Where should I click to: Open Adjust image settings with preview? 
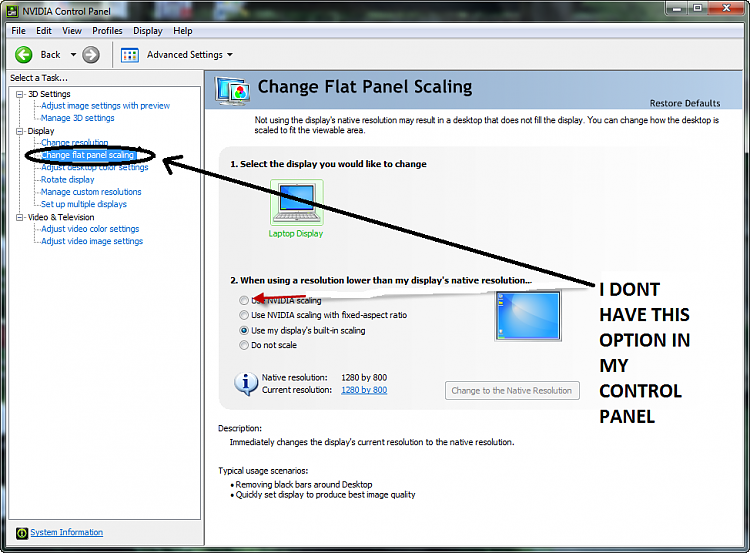[x=105, y=106]
